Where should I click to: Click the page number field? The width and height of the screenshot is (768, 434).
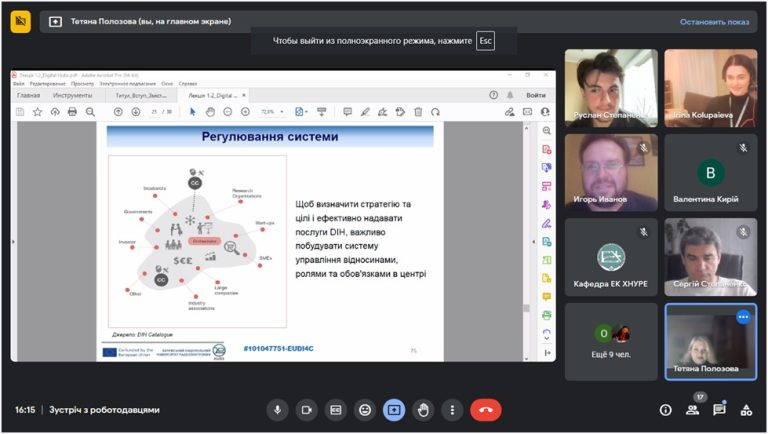point(154,112)
